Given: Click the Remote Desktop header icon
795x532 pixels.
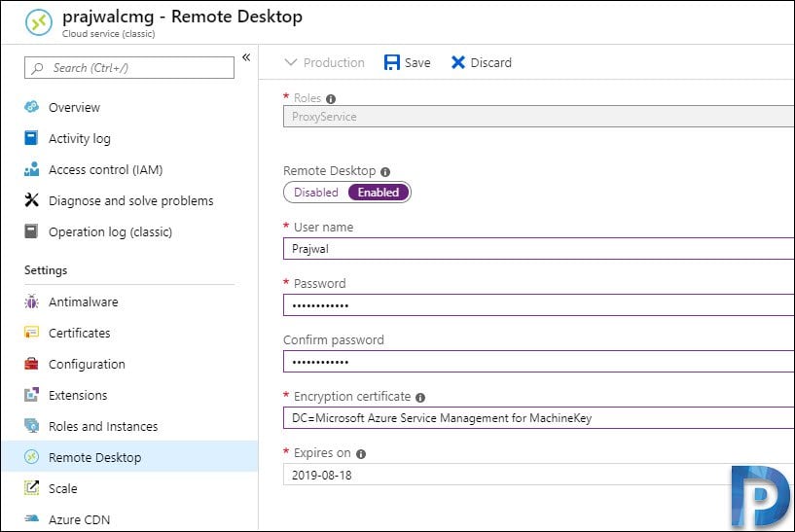Looking at the screenshot, I should click(39, 22).
